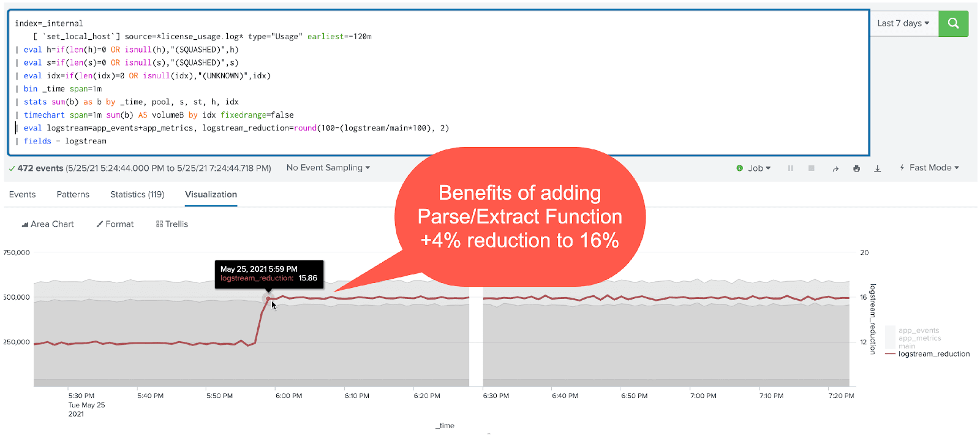Open the Last 7 days time picker
Viewport: 980px width, 438px height.
pos(903,23)
